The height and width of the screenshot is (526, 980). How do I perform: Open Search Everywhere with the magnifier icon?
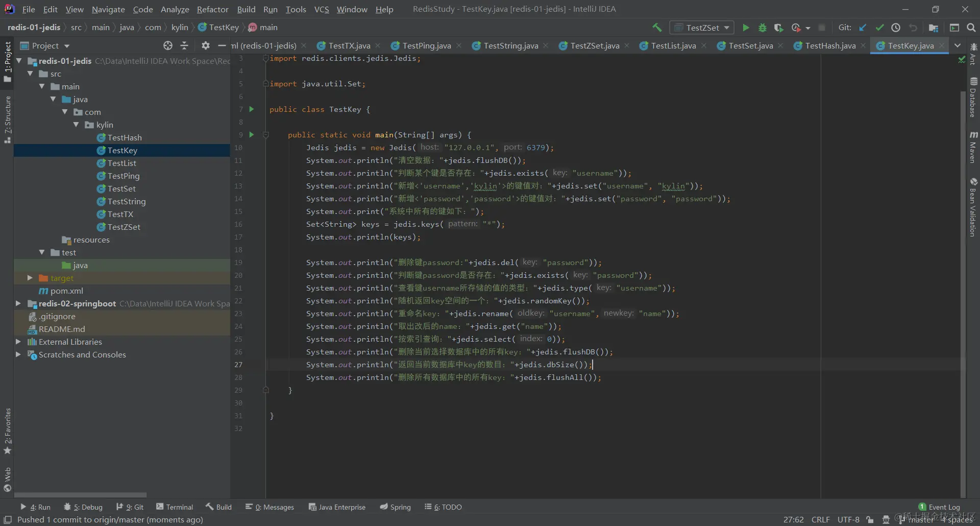coord(971,28)
